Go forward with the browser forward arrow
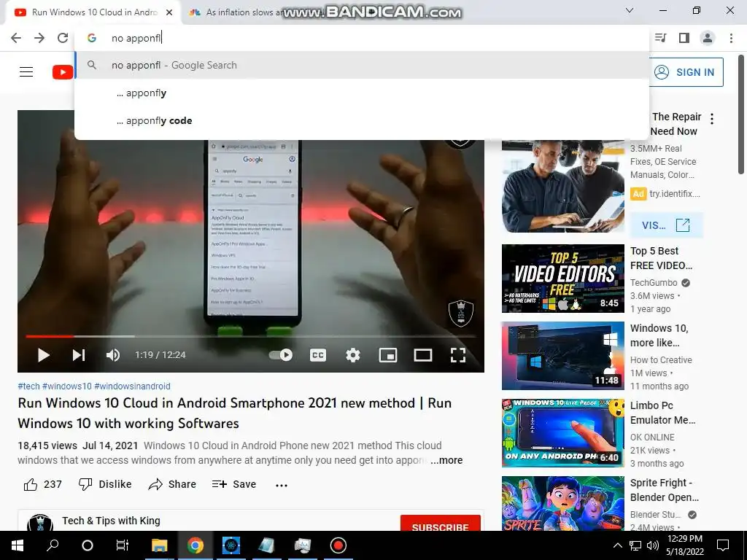 (x=39, y=38)
